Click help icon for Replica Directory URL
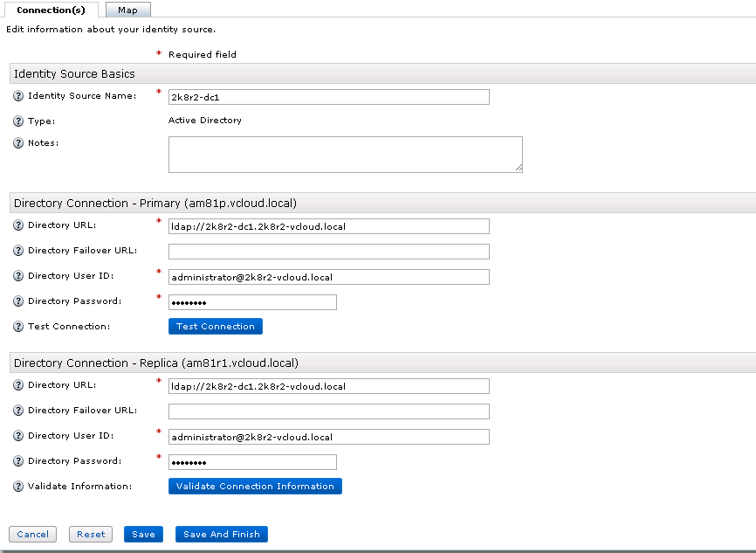 tap(18, 385)
